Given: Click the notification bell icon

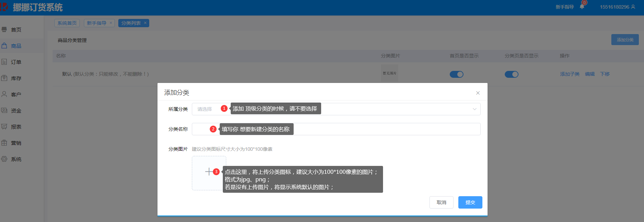Looking at the screenshot, I should click(582, 7).
